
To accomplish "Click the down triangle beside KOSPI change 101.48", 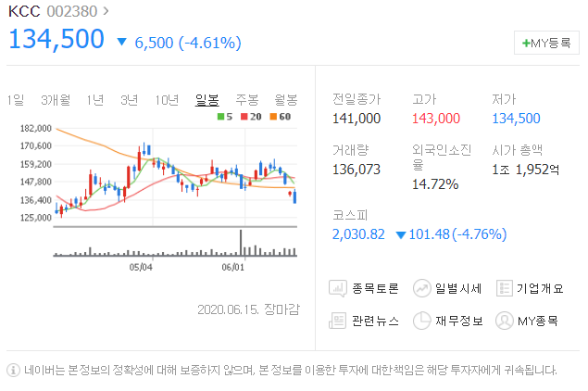I will tap(401, 235).
